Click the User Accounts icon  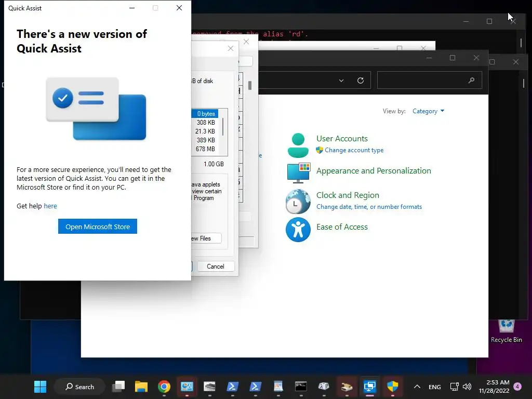(x=298, y=145)
